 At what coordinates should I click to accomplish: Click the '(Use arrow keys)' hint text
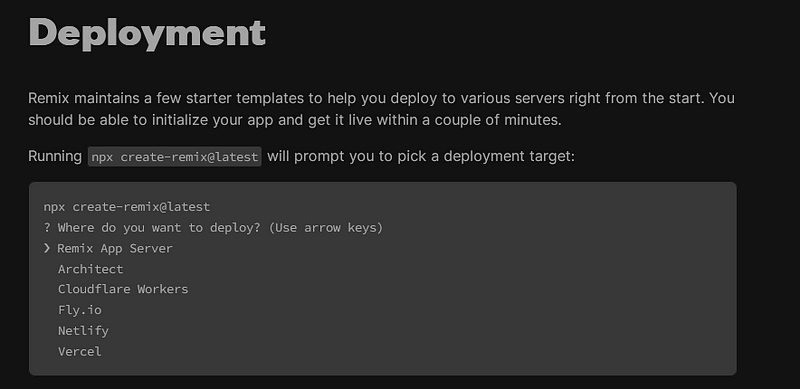point(326,228)
